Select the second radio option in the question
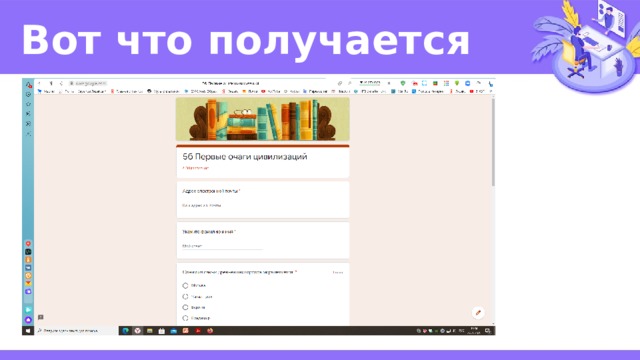The width and height of the screenshot is (640, 360). click(x=185, y=296)
